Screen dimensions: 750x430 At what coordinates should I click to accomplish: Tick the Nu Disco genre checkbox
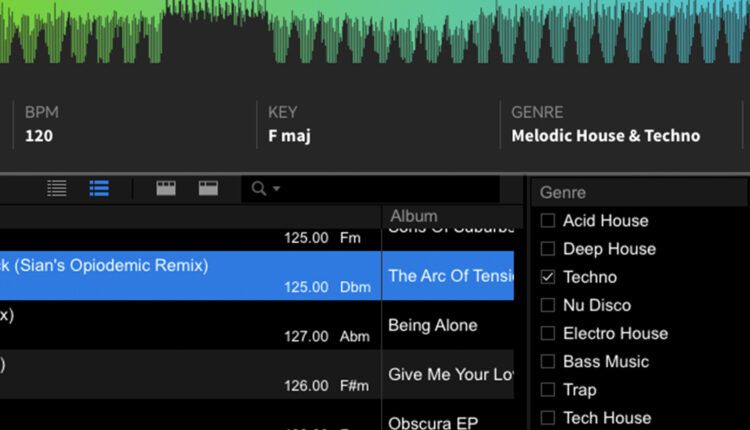point(548,305)
